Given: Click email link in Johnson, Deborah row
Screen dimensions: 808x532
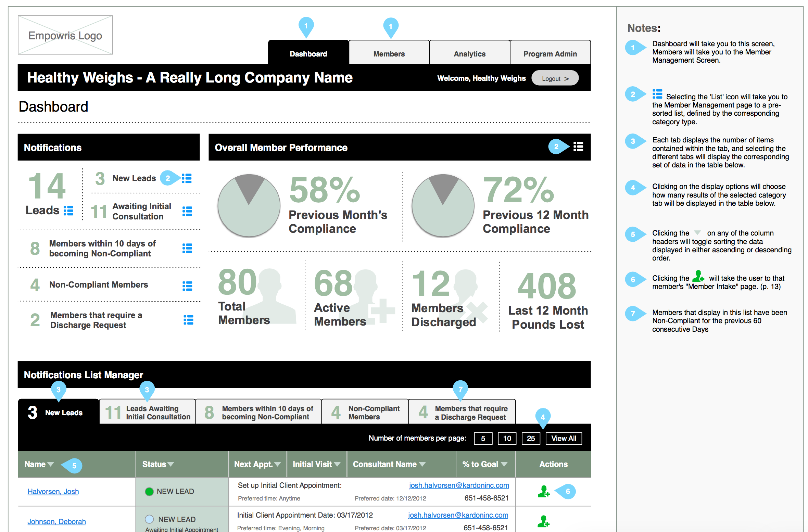Looking at the screenshot, I should click(458, 515).
